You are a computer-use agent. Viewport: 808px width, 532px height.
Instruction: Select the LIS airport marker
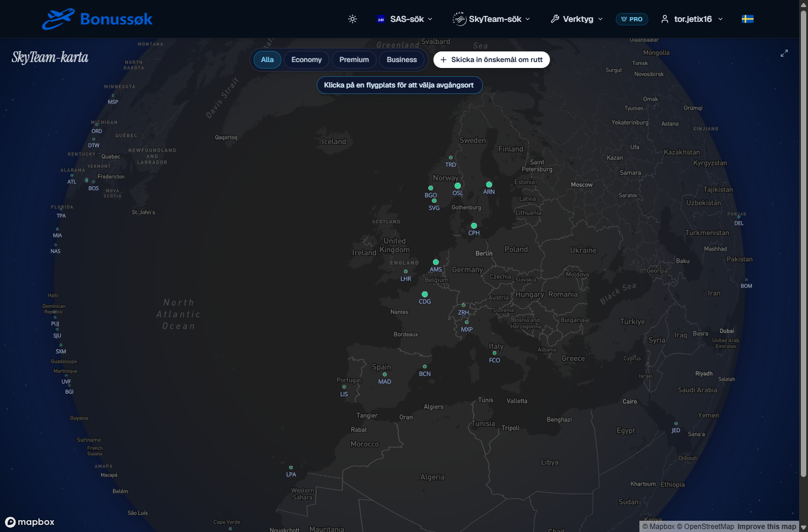point(344,387)
